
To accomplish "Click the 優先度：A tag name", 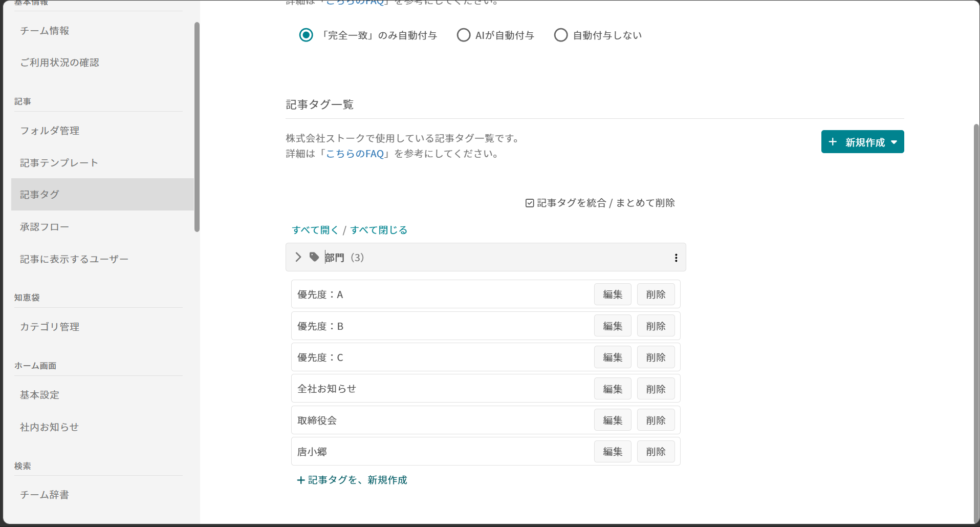I will (x=320, y=294).
